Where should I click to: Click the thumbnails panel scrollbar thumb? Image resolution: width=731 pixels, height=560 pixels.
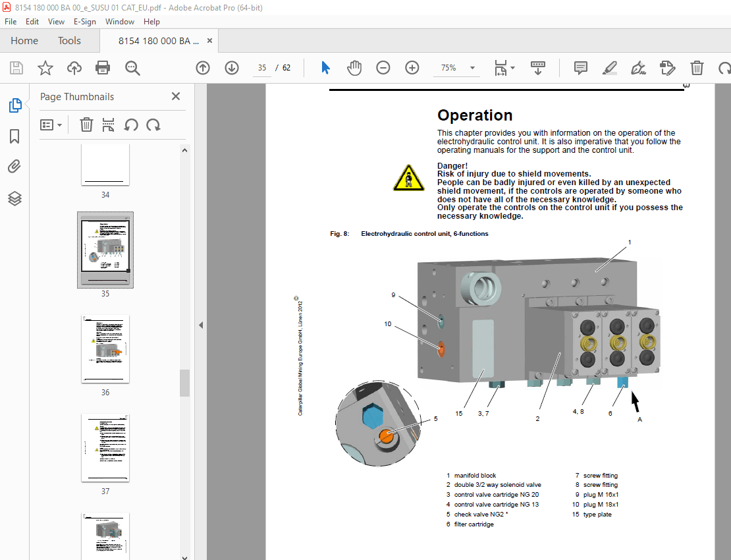click(184, 383)
